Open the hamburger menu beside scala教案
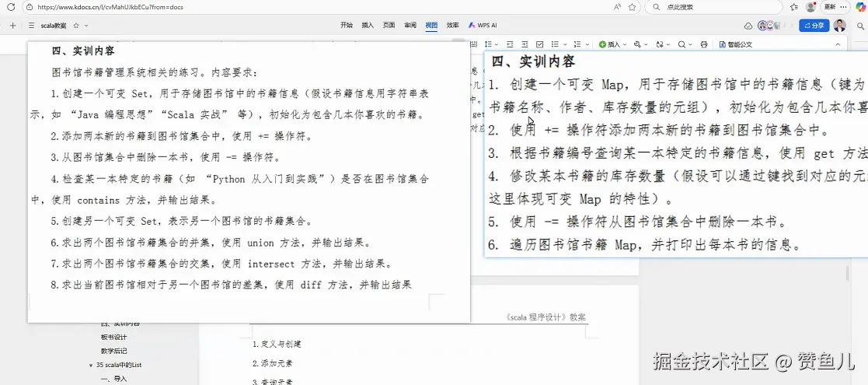868x385 pixels. coord(31,26)
